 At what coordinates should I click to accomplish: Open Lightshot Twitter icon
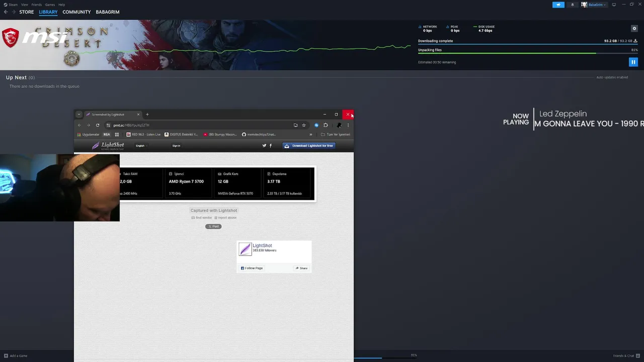[x=264, y=146]
